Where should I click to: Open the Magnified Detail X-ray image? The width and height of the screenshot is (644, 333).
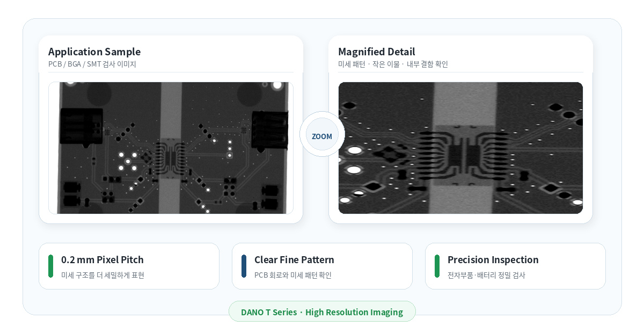tap(460, 148)
